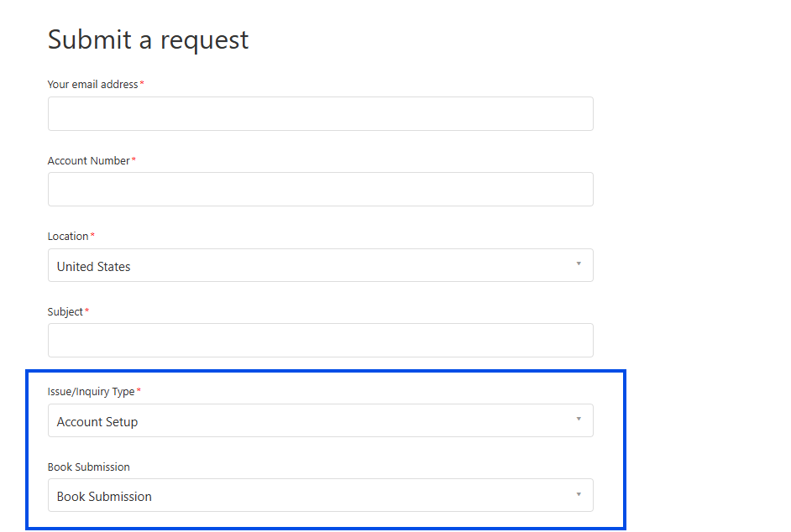Click the "Your email address" label

92,85
